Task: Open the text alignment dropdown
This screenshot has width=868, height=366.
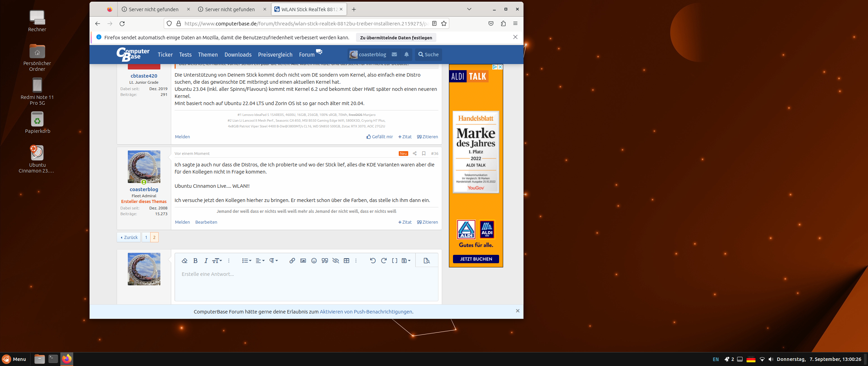Action: pos(260,260)
